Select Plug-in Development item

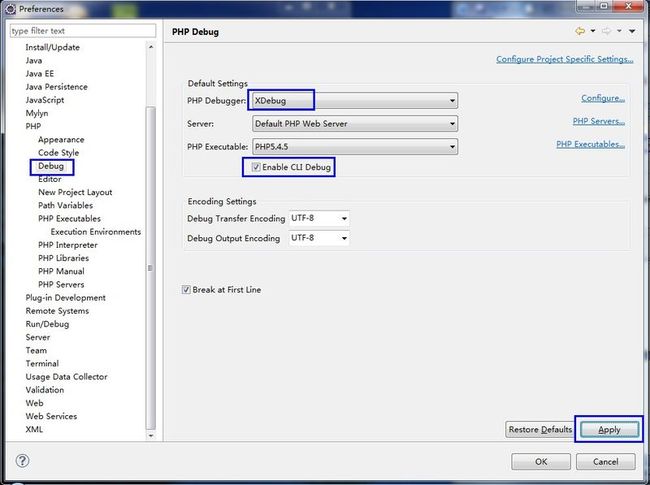coord(65,298)
